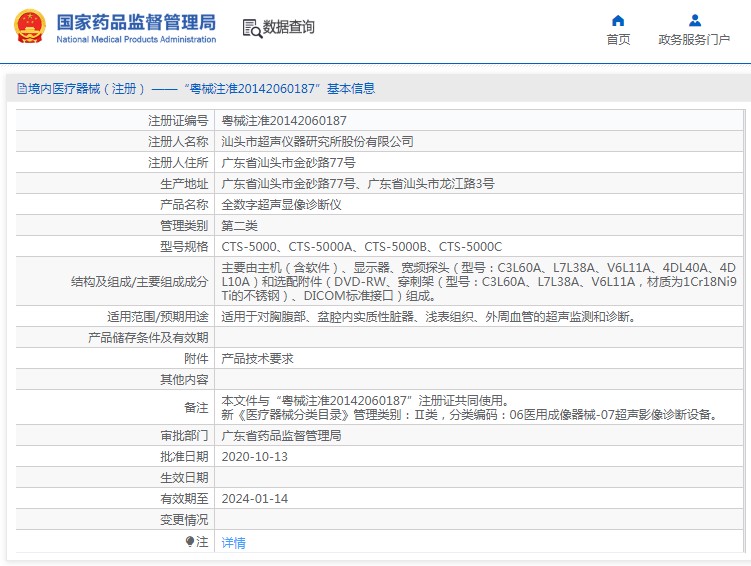Screen dimensions: 751x566
Task: Go to 首页 text link
Action: [618, 40]
